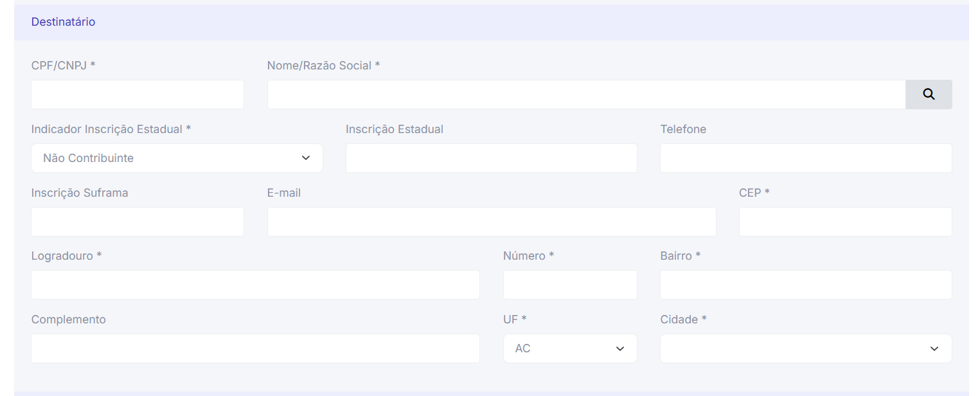Focus the Número input field
The image size is (980, 396).
pos(570,285)
